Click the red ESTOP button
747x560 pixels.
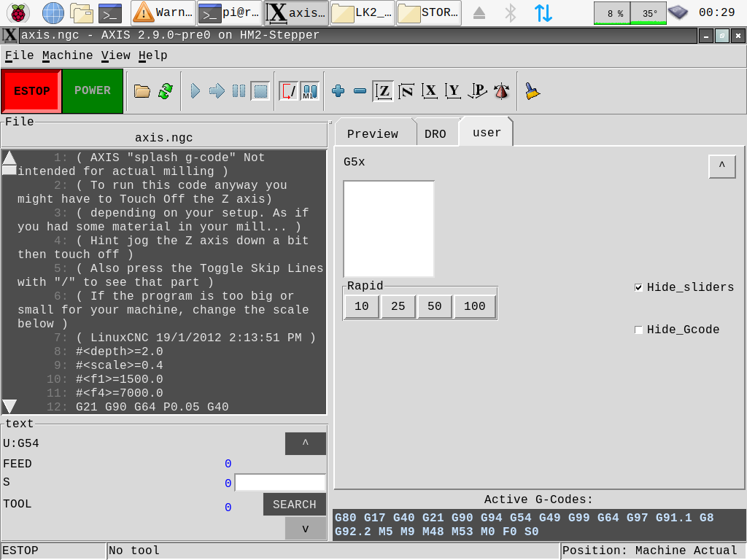31,91
